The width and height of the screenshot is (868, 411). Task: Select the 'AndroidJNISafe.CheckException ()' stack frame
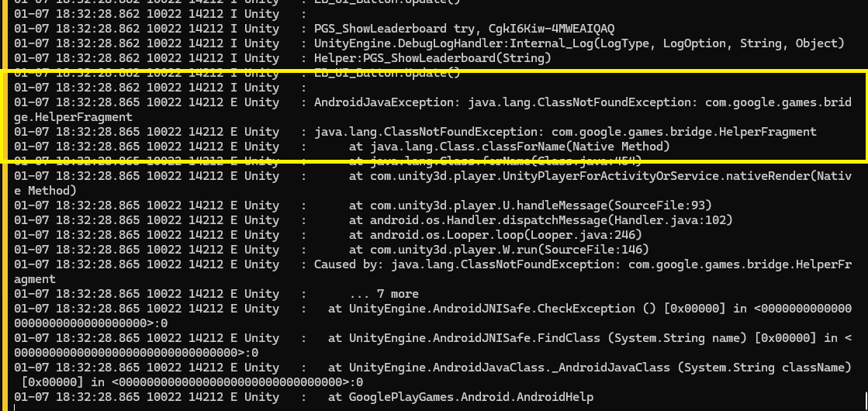coord(433,309)
